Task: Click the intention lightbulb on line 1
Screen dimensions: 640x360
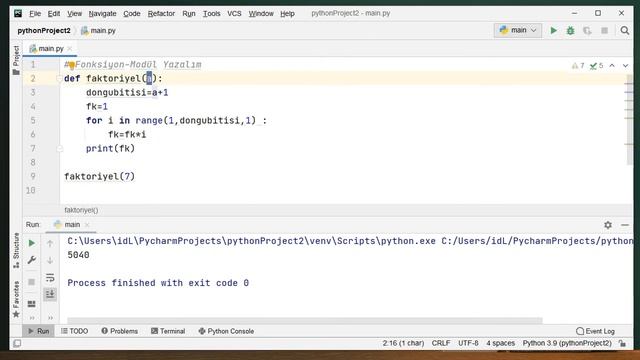Action: 71,65
